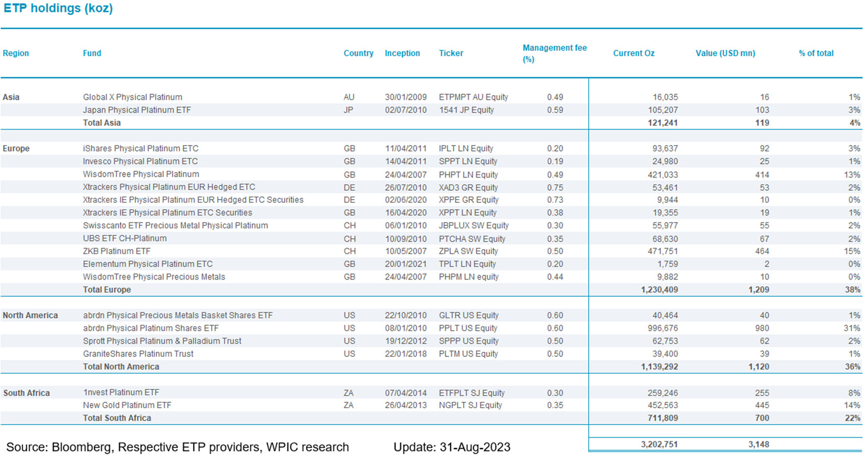Click 'iShares Physical Platinum ETC' fund name
Screen dimensions: 868x456
[x=141, y=149]
